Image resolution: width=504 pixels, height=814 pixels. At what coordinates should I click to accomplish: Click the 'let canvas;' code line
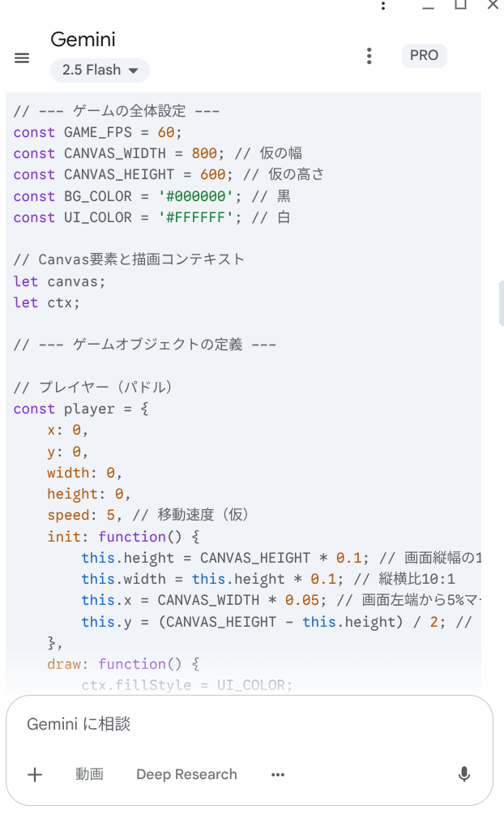click(x=59, y=281)
